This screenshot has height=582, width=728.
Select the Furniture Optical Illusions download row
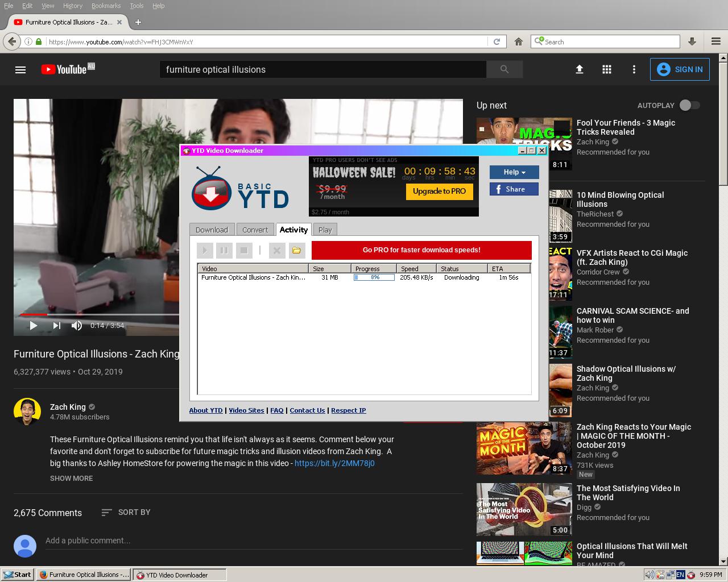[364, 277]
